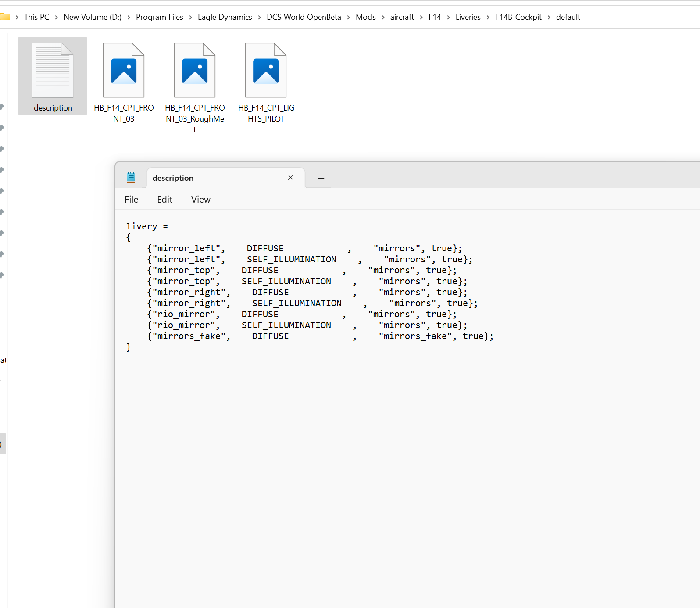This screenshot has width=700, height=608.
Task: Click the folder icon in the address bar
Action: [x=5, y=17]
